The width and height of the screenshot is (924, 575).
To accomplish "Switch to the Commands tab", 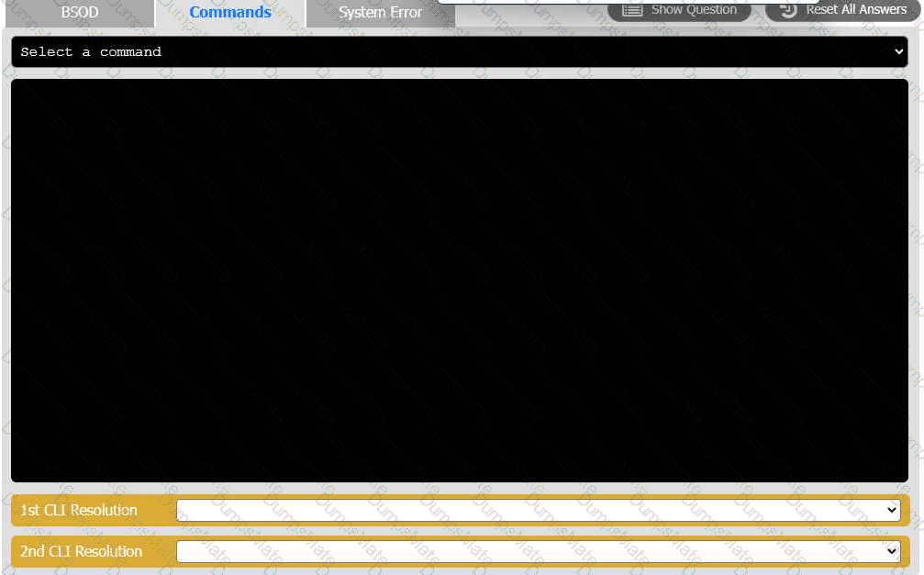I will pyautogui.click(x=230, y=13).
